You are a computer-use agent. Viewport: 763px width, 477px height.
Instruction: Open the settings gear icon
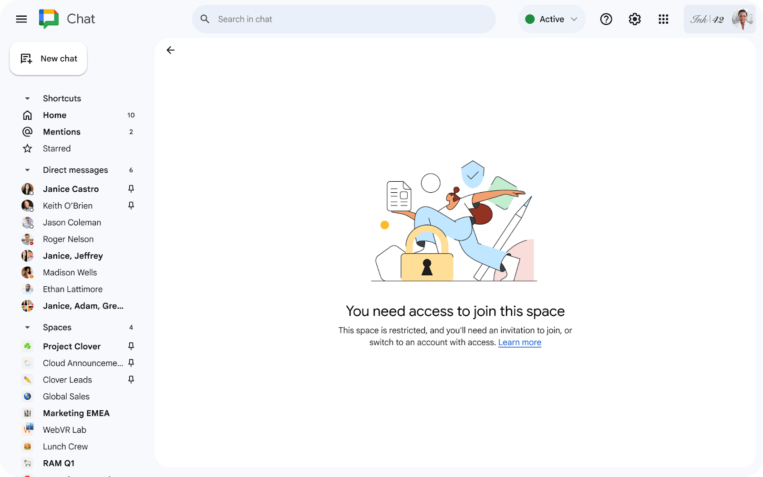coord(635,19)
